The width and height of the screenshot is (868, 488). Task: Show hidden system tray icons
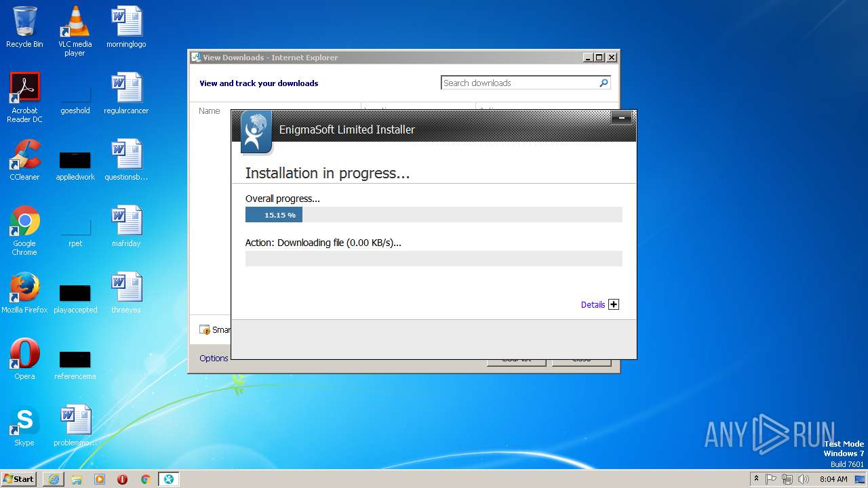point(756,479)
